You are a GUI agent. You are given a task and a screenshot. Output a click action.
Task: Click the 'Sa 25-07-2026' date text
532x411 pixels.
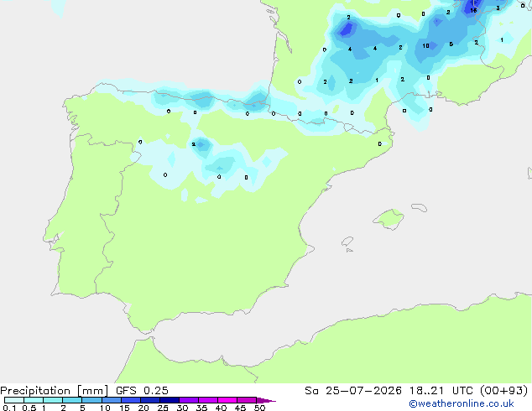353,391
